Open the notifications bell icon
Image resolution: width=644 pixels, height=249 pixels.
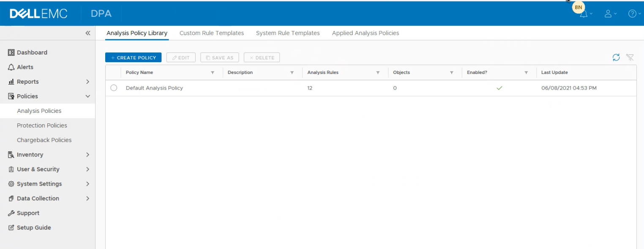584,14
